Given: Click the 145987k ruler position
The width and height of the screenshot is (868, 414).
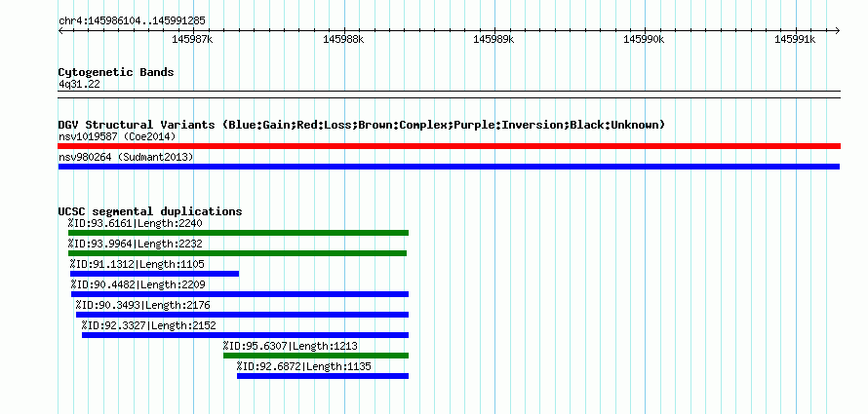Looking at the screenshot, I should (192, 39).
